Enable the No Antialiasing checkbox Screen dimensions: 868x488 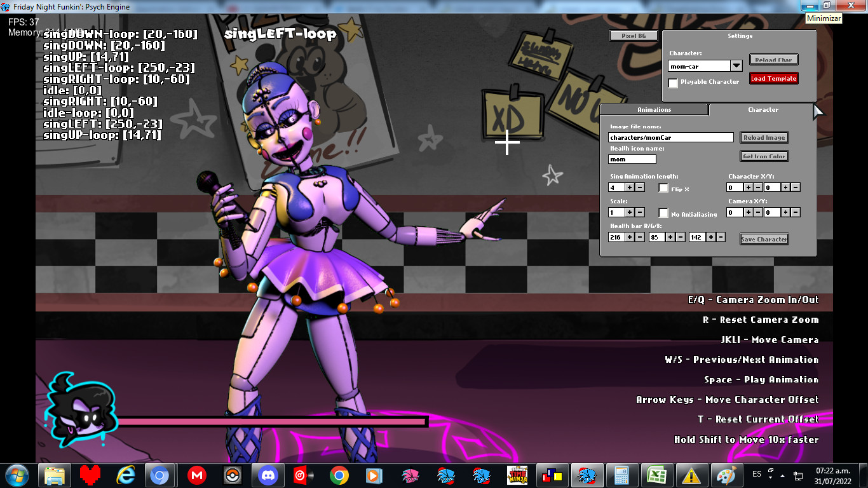click(x=664, y=213)
